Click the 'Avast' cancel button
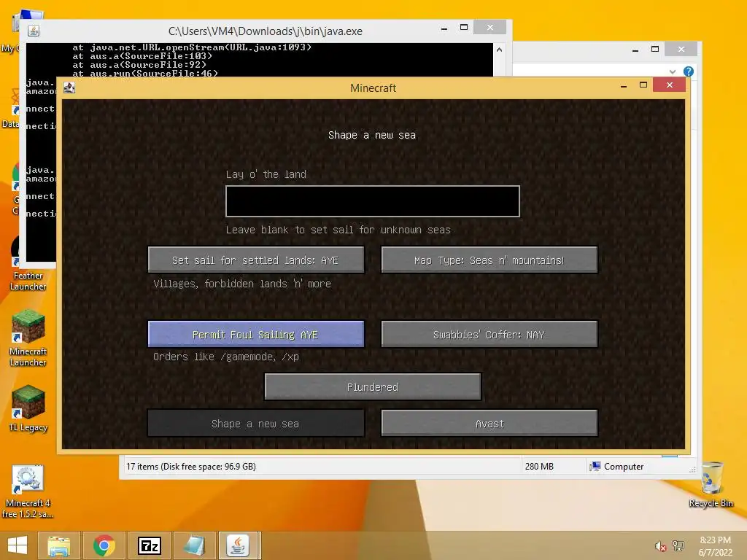The height and width of the screenshot is (560, 747). [x=489, y=424]
